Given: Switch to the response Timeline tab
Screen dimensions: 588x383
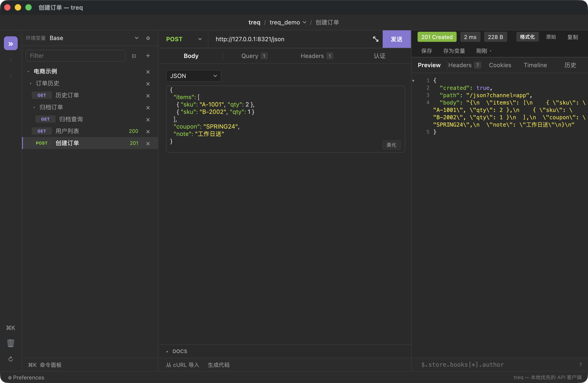Looking at the screenshot, I should click(x=535, y=65).
